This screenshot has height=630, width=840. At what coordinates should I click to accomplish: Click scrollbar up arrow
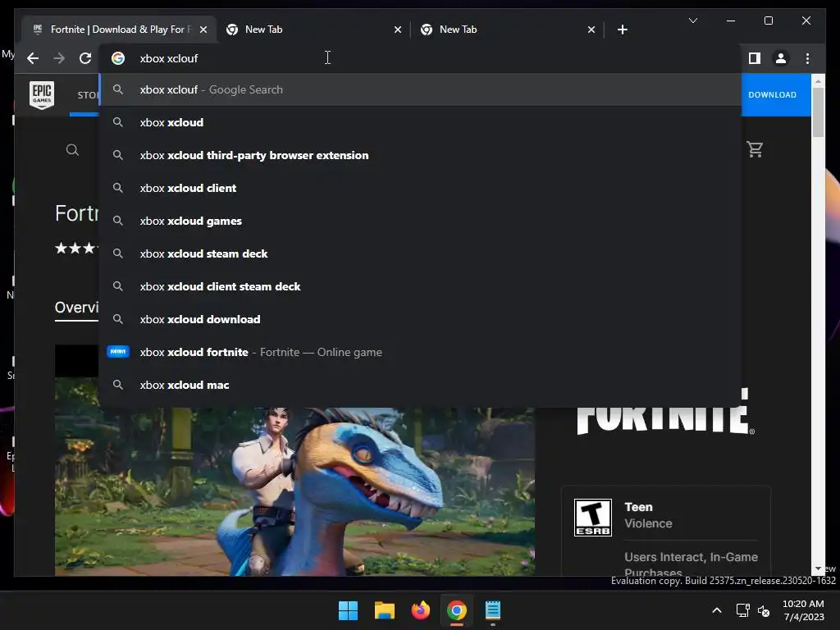pos(818,81)
